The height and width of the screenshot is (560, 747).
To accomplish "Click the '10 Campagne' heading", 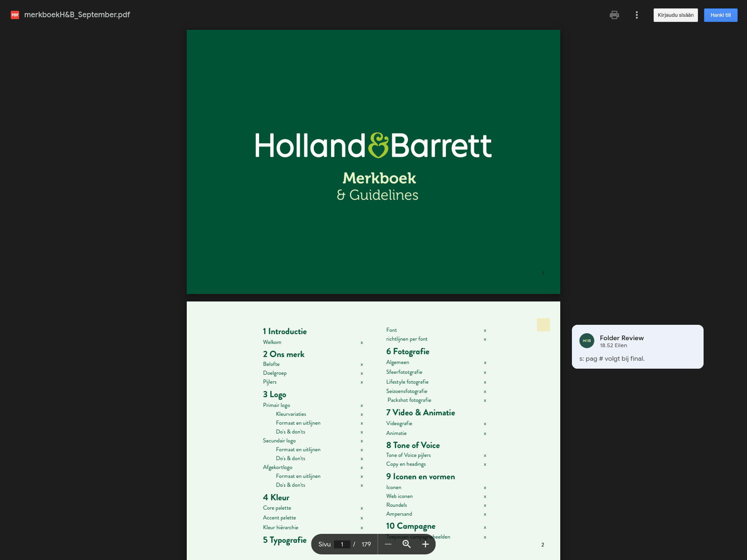I will 411,526.
